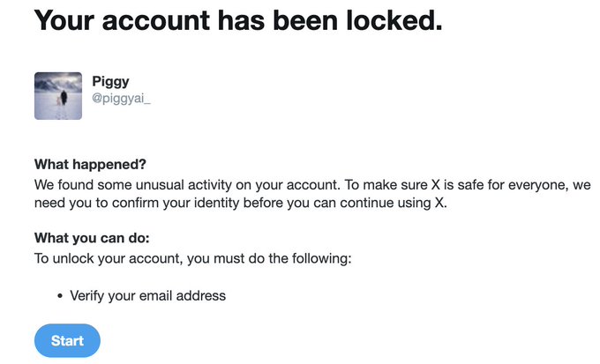Image resolution: width=600 pixels, height=364 pixels.
Task: Click the "We found some" sentence opening
Action: pos(77,186)
